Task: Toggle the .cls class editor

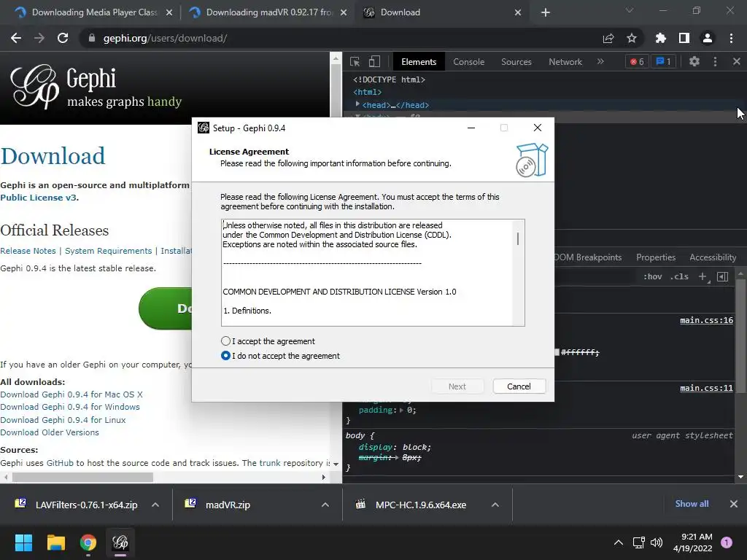Action: click(x=679, y=276)
